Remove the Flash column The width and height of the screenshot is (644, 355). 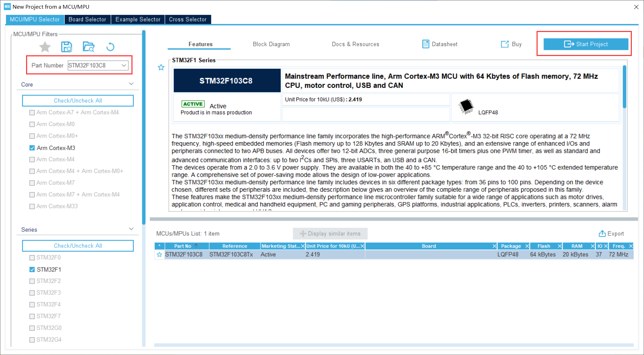coord(560,246)
